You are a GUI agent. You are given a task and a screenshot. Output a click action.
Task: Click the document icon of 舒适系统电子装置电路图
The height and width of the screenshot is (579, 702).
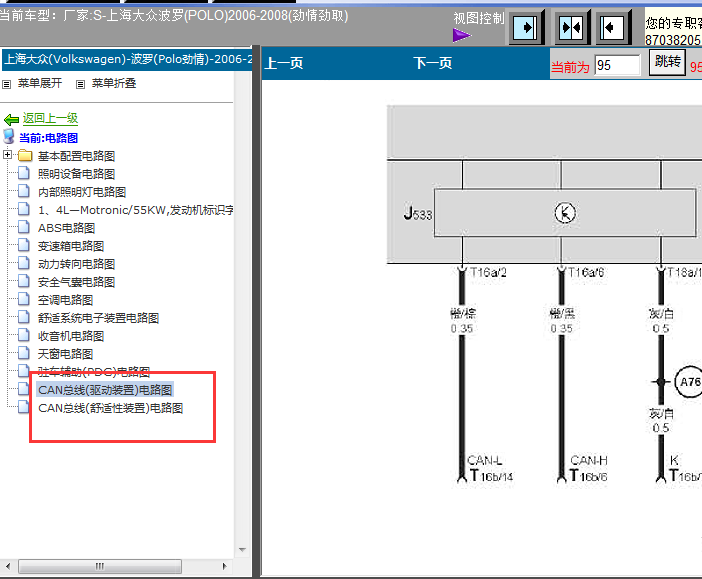(x=24, y=317)
